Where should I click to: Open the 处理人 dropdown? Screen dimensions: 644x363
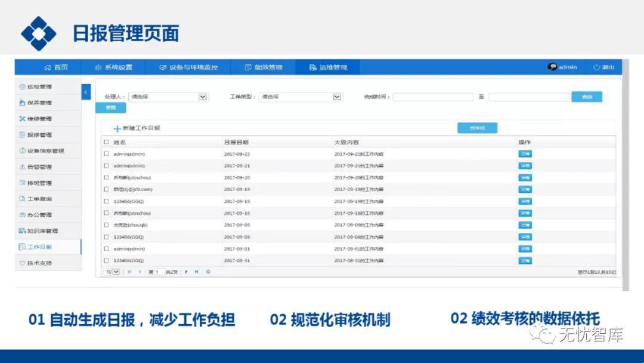click(203, 97)
